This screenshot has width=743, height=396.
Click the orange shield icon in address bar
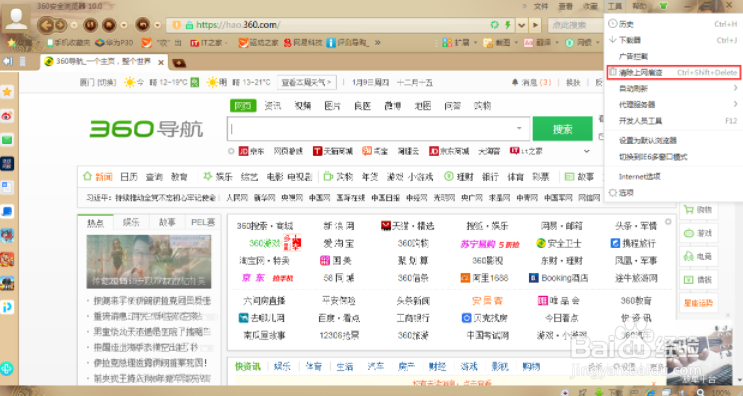(176, 25)
